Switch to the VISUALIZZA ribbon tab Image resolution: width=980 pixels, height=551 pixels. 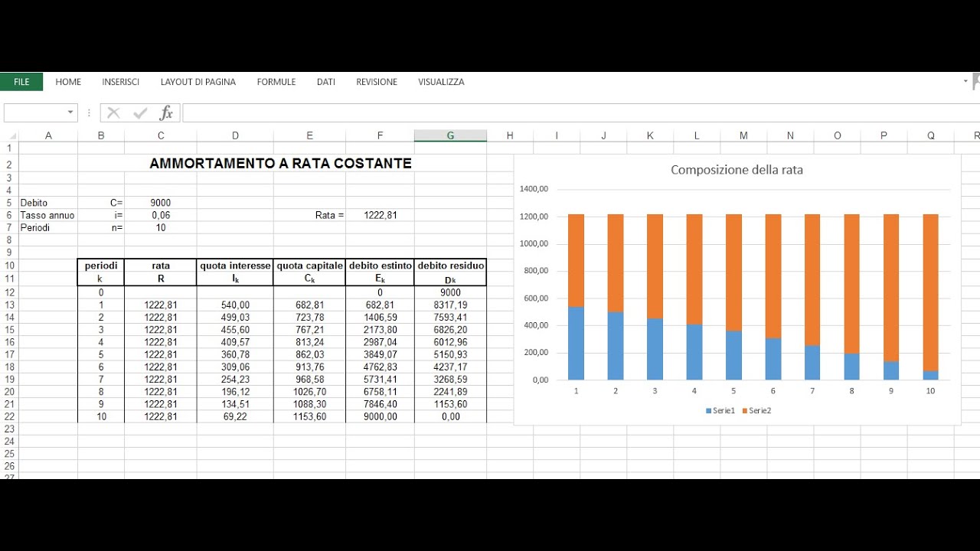441,82
